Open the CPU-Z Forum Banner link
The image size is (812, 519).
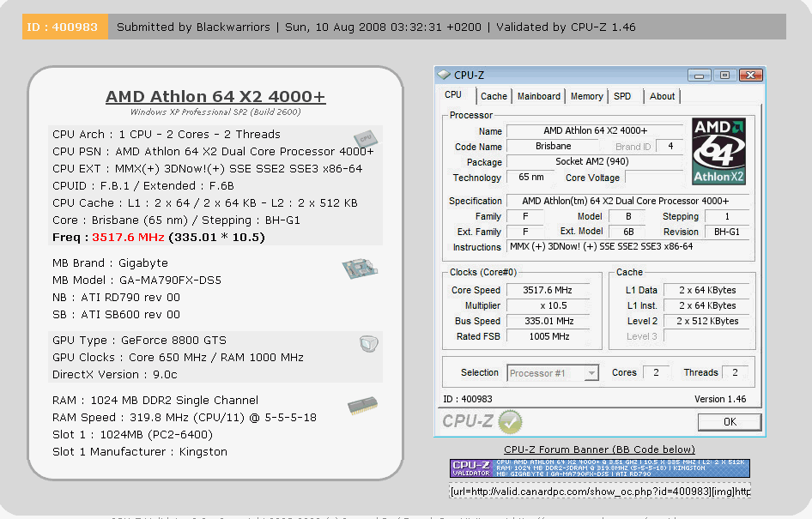(600, 450)
